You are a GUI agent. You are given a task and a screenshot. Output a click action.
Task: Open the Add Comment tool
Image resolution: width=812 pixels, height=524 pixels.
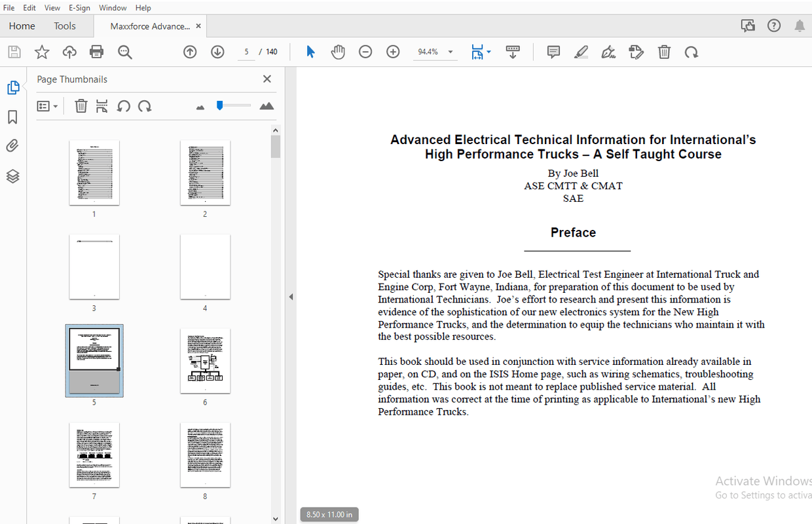click(x=553, y=52)
